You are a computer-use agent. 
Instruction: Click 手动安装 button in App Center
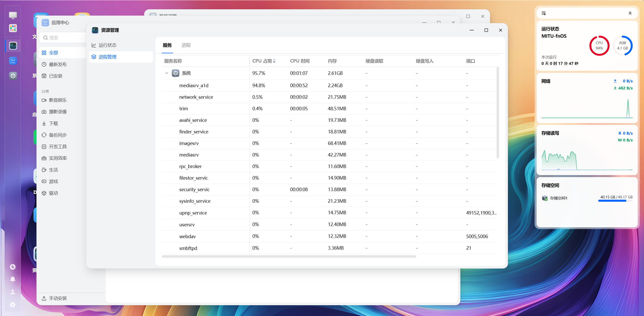[x=58, y=298]
